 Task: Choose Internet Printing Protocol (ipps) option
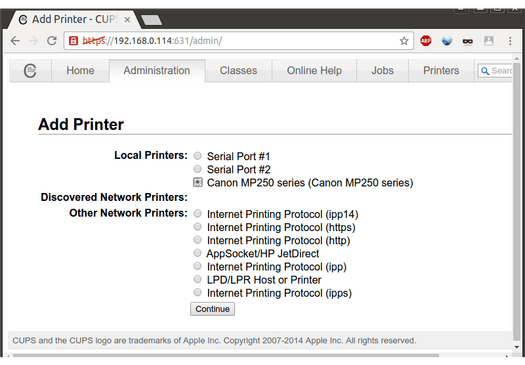point(198,292)
